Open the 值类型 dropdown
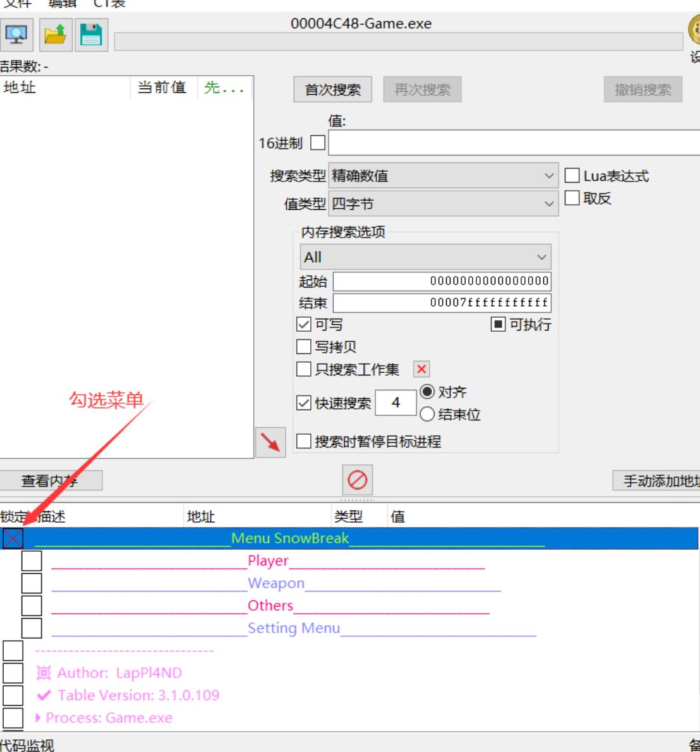The image size is (700, 752). click(444, 203)
